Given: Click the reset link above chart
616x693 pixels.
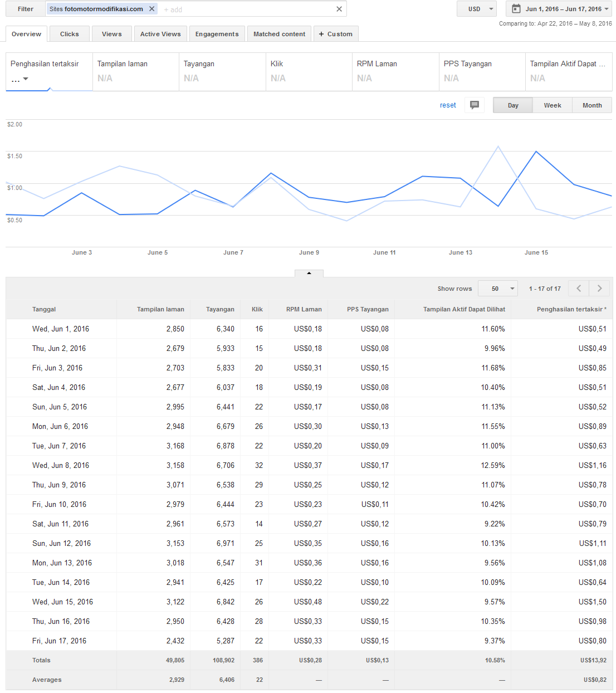Looking at the screenshot, I should click(x=448, y=105).
